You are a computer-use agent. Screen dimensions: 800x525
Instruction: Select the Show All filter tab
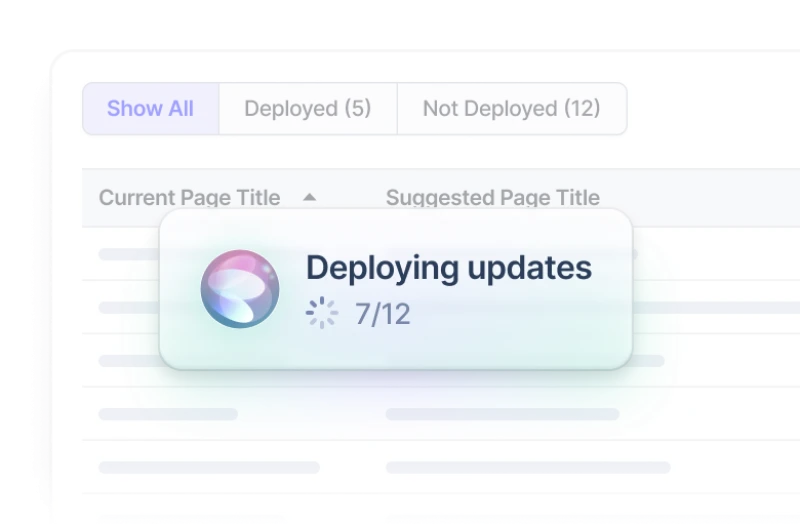click(x=151, y=109)
